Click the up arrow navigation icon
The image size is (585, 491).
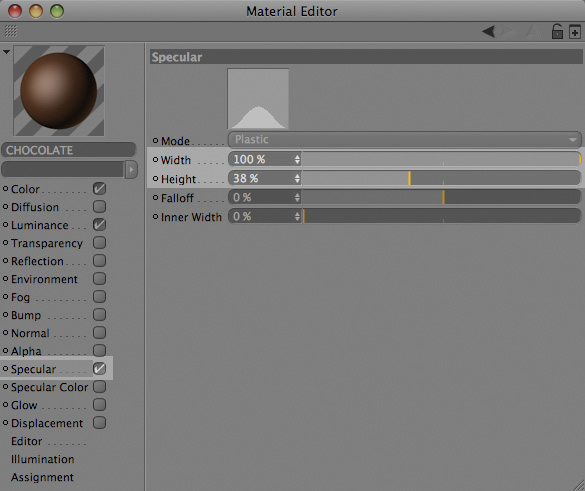click(x=533, y=32)
